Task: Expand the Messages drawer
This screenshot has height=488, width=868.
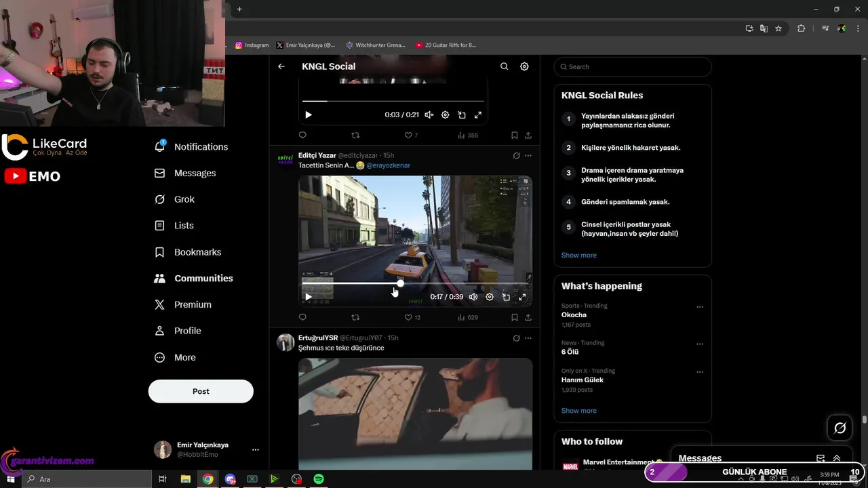Action: pos(837,458)
